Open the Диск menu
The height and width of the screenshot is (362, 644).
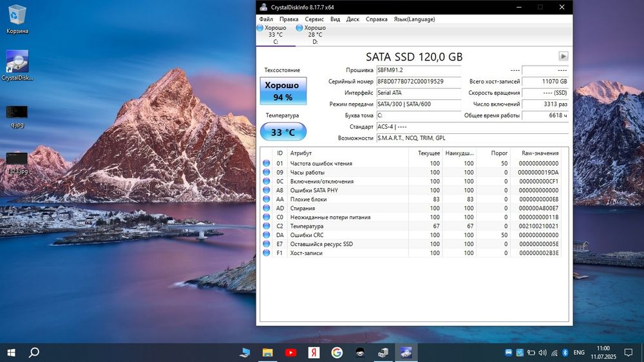352,19
